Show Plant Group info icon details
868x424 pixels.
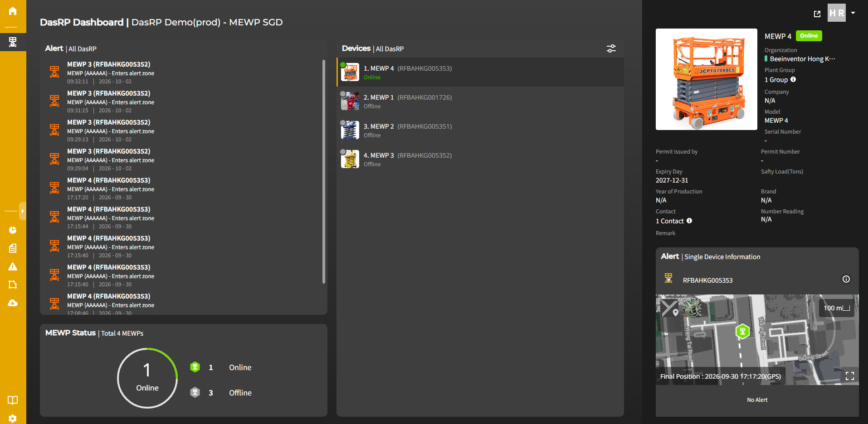tap(793, 79)
